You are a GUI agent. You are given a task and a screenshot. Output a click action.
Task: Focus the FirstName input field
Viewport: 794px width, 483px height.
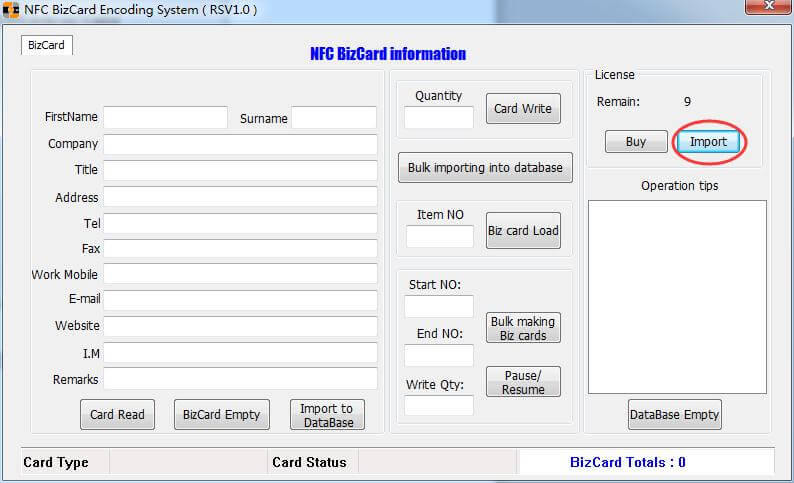[x=166, y=117]
